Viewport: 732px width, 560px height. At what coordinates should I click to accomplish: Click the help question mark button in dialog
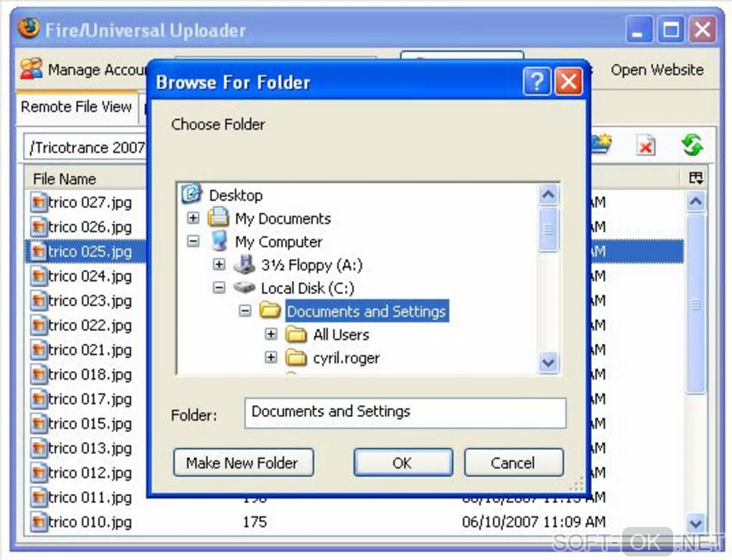pos(537,82)
